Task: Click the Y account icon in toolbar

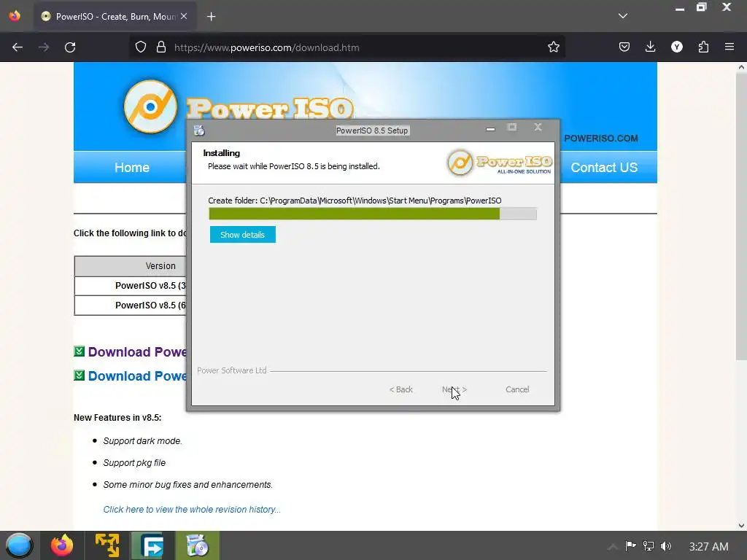Action: (x=676, y=47)
